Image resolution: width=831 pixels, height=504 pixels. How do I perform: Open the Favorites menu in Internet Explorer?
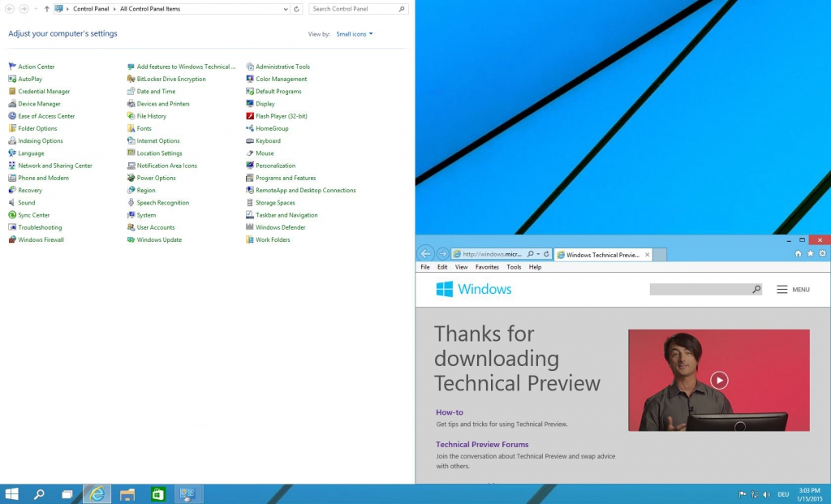coord(487,267)
